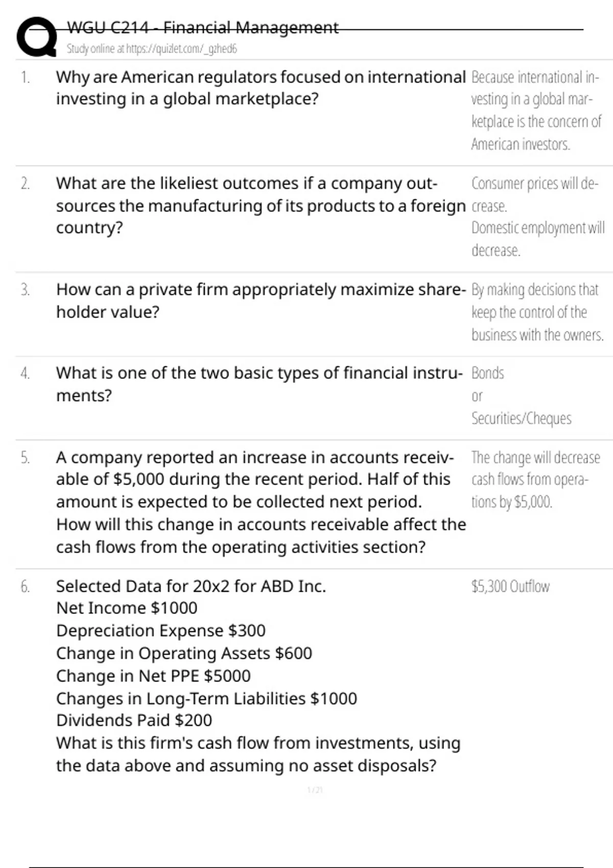Click the answer about keeping control with owners
613x868 pixels.
537,312
